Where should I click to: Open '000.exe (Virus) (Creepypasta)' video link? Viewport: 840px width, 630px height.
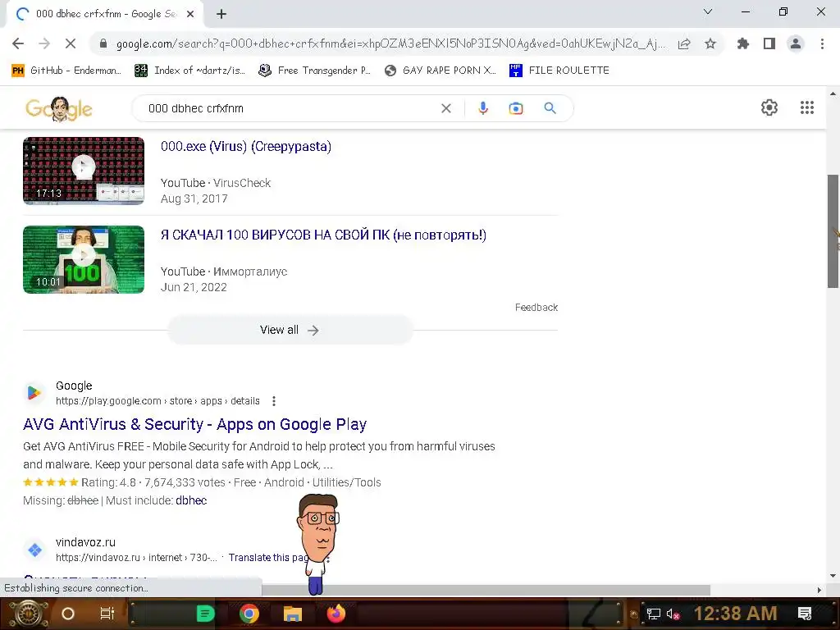[246, 146]
